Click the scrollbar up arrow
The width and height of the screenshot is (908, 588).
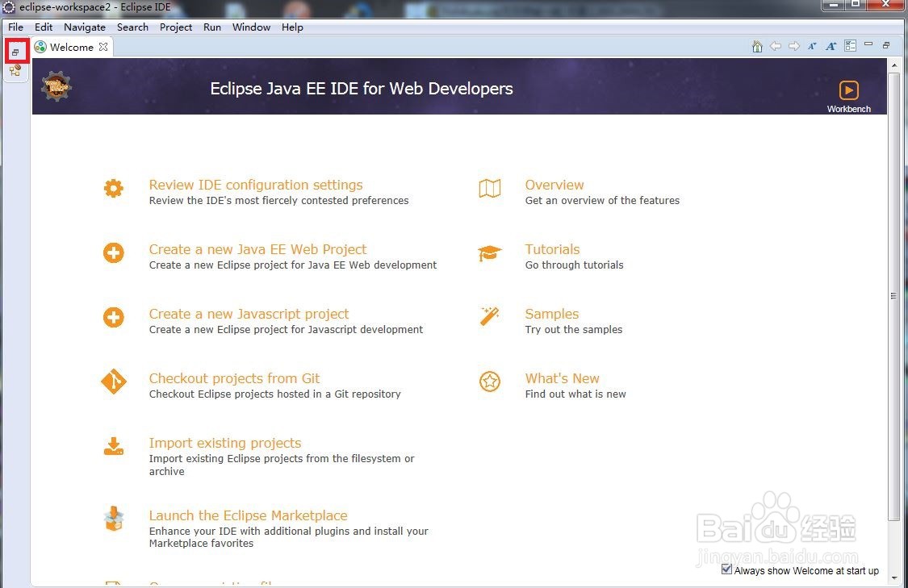[894, 65]
